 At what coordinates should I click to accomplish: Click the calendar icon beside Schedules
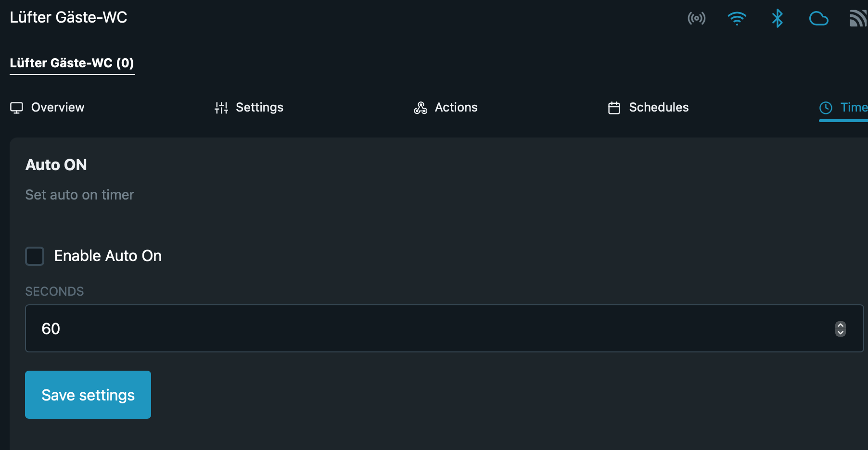tap(614, 108)
